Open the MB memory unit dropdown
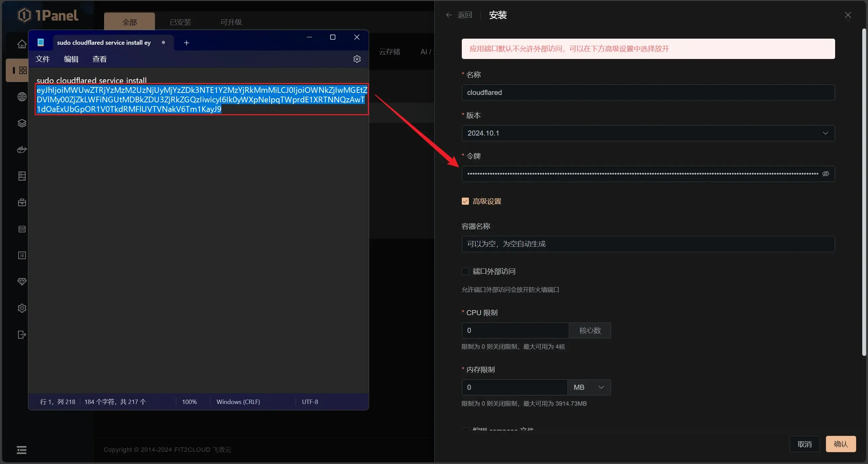The width and height of the screenshot is (868, 464). coord(589,387)
